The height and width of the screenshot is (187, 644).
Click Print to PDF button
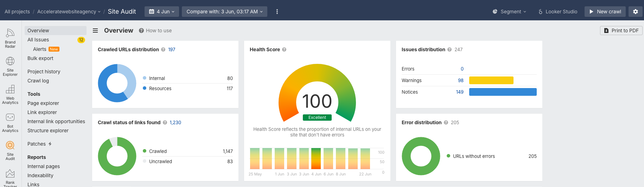[621, 31]
